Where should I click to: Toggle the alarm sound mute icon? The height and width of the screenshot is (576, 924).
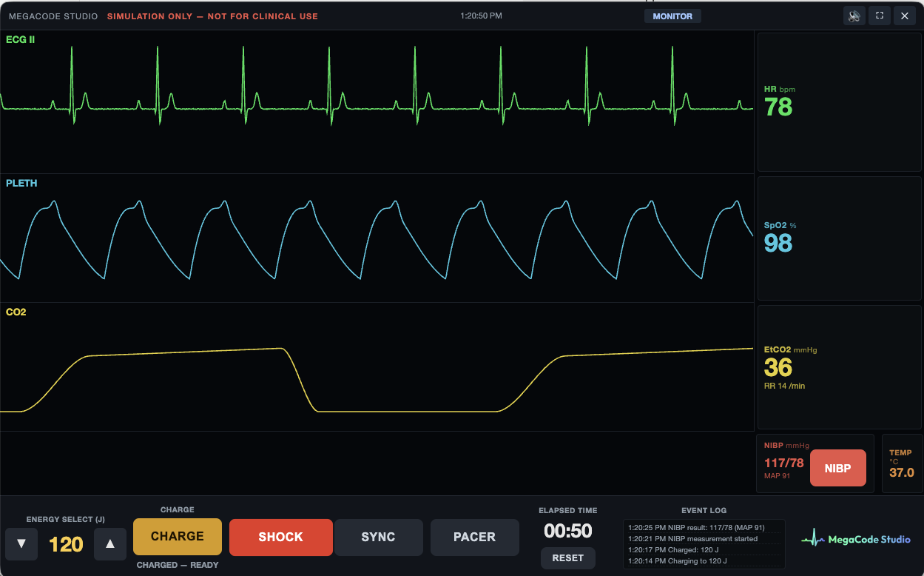click(x=854, y=16)
